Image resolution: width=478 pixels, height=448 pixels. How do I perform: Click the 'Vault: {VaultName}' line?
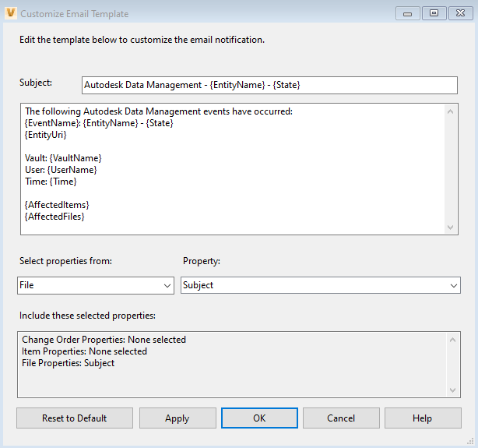63,158
